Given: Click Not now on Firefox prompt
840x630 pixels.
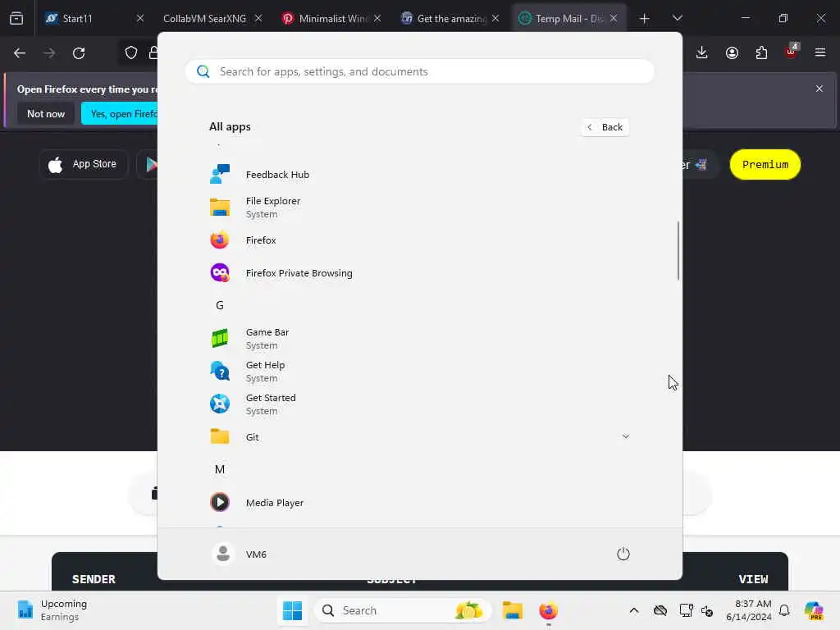Looking at the screenshot, I should [x=46, y=113].
